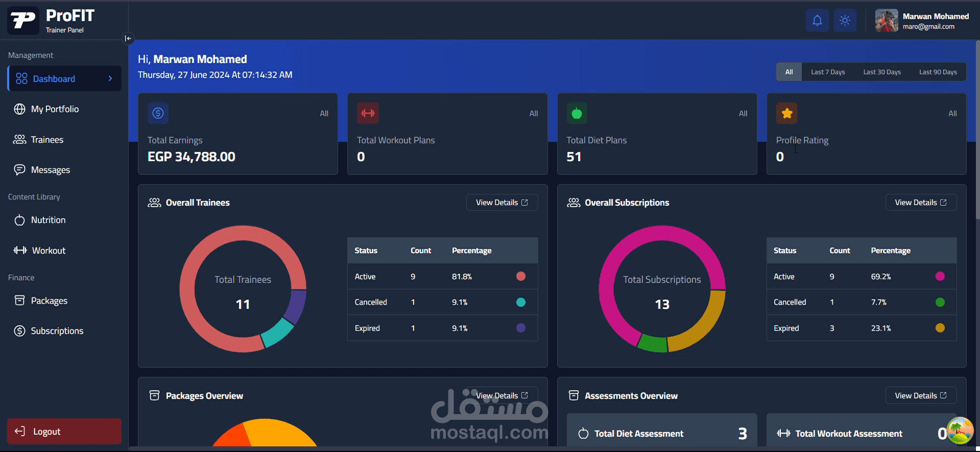
Task: Open Messages from the sidebar
Action: pyautogui.click(x=64, y=170)
